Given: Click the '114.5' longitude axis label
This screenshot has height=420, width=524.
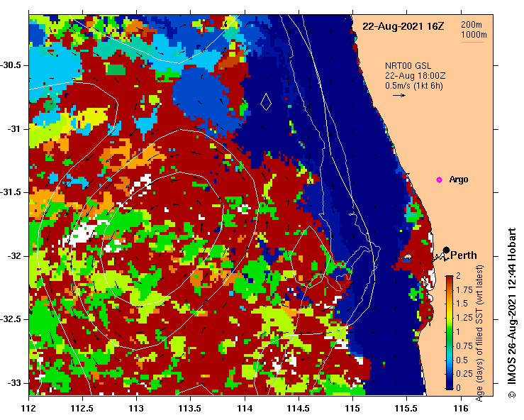Looking at the screenshot, I should click(x=299, y=409).
